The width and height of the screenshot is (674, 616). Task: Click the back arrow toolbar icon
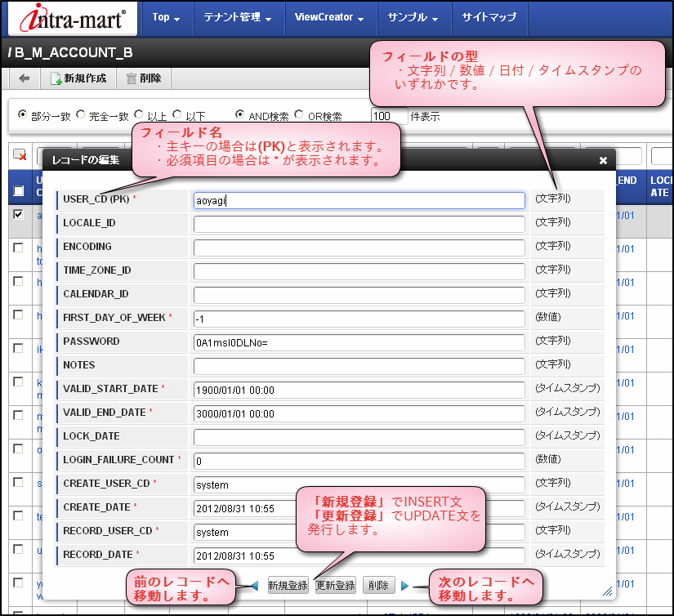click(23, 78)
